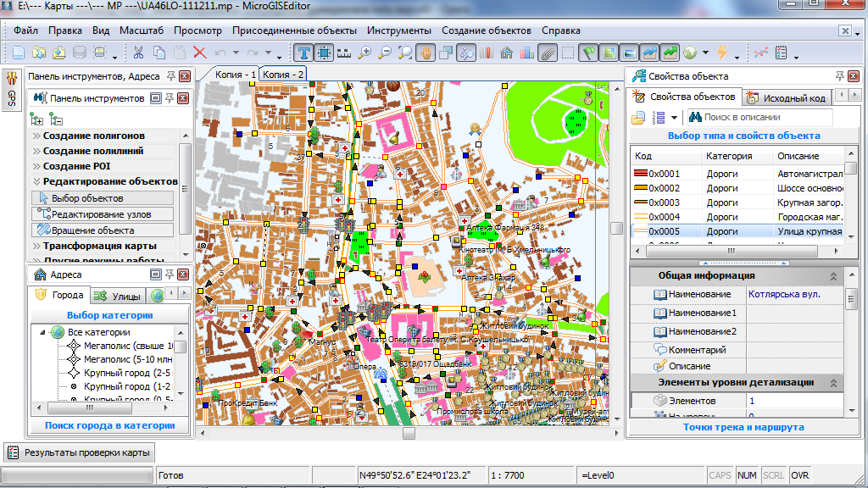868x488 pixels.
Task: Click the expand-all tree icon in tool panel
Action: [38, 119]
